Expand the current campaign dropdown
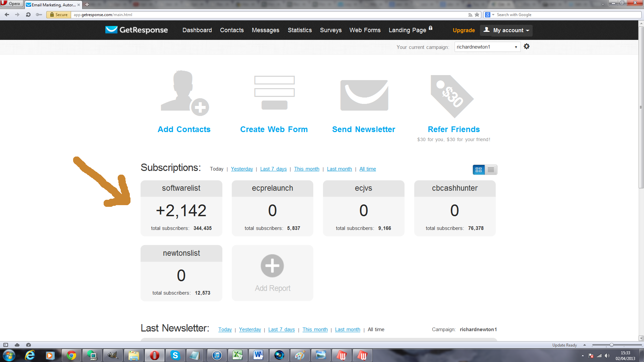This screenshot has width=644, height=362. (x=487, y=47)
